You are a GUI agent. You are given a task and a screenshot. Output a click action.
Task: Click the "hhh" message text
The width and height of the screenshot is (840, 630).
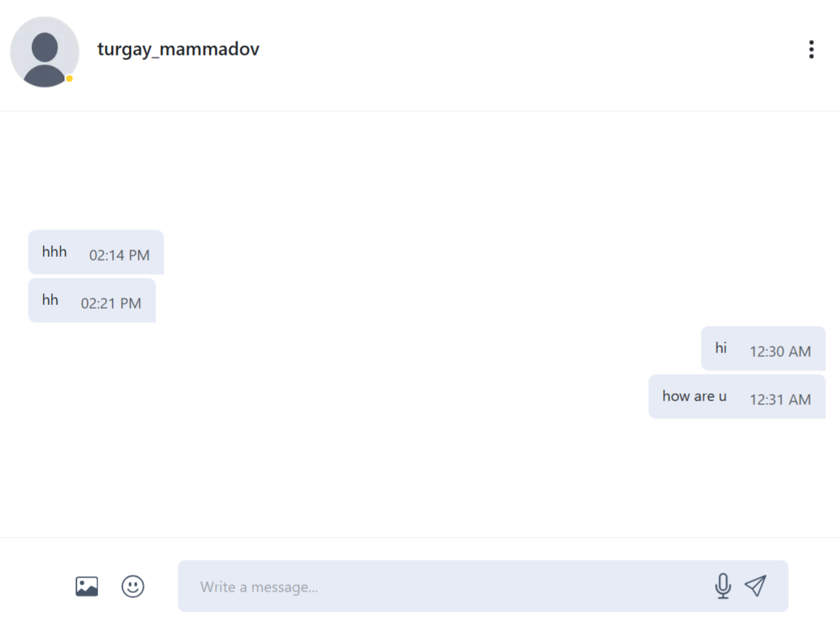pos(54,252)
